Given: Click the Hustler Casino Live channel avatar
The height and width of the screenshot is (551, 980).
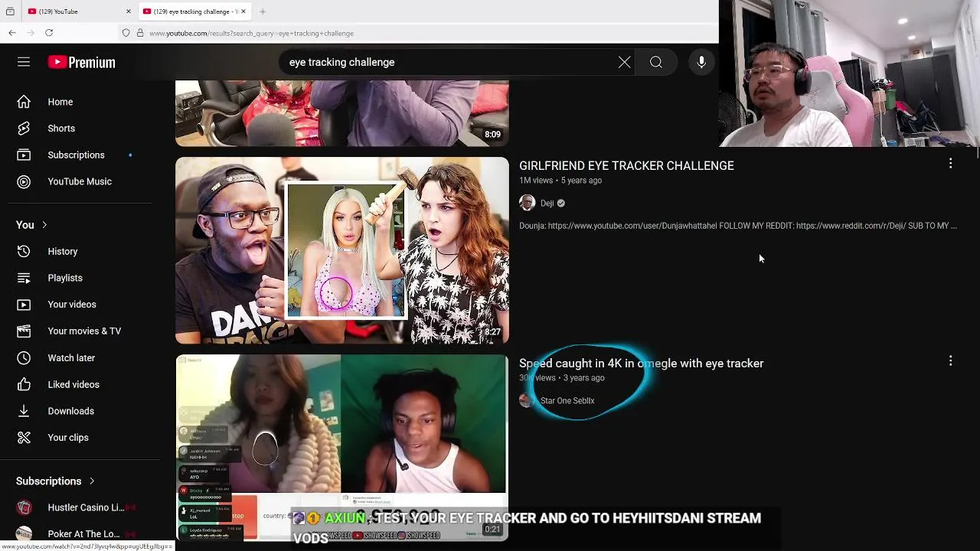Looking at the screenshot, I should [24, 507].
